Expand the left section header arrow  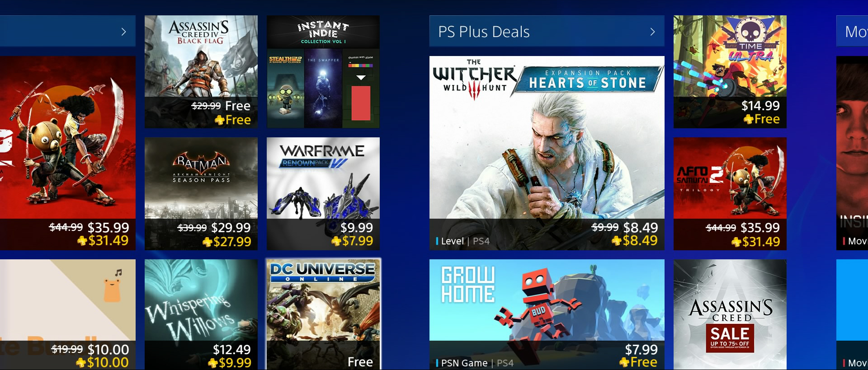click(123, 32)
